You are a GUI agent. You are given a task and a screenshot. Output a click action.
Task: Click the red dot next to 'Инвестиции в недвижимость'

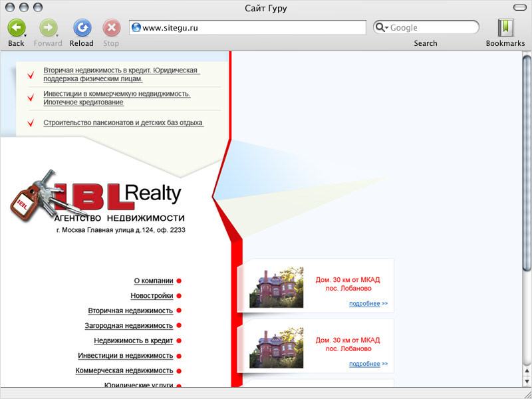click(x=179, y=356)
